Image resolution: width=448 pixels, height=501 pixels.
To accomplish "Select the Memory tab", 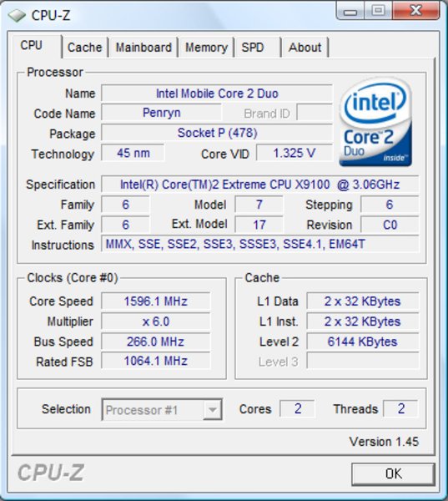I will pyautogui.click(x=207, y=48).
